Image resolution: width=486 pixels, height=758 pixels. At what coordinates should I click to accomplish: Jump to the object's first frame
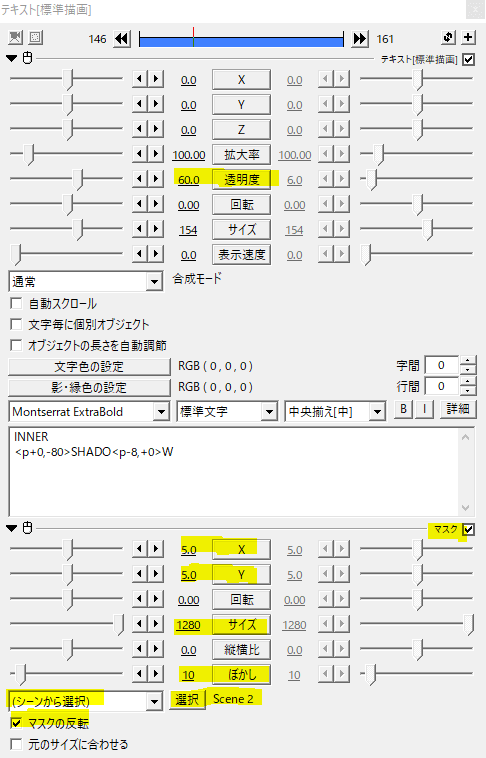(122, 38)
